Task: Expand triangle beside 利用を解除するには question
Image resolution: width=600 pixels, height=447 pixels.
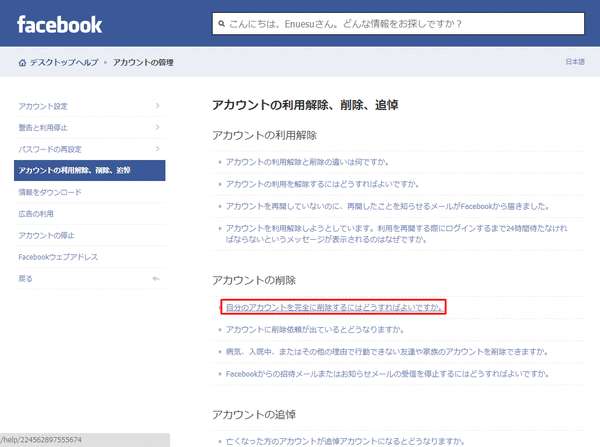Action: pos(220,184)
